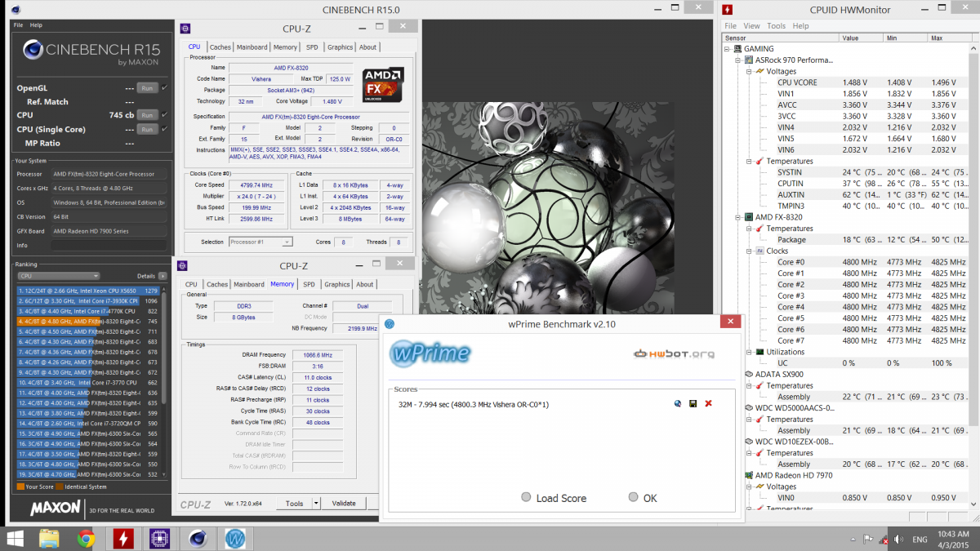The image size is (980, 551).
Task: Open File Explorer from taskbar
Action: click(x=49, y=538)
